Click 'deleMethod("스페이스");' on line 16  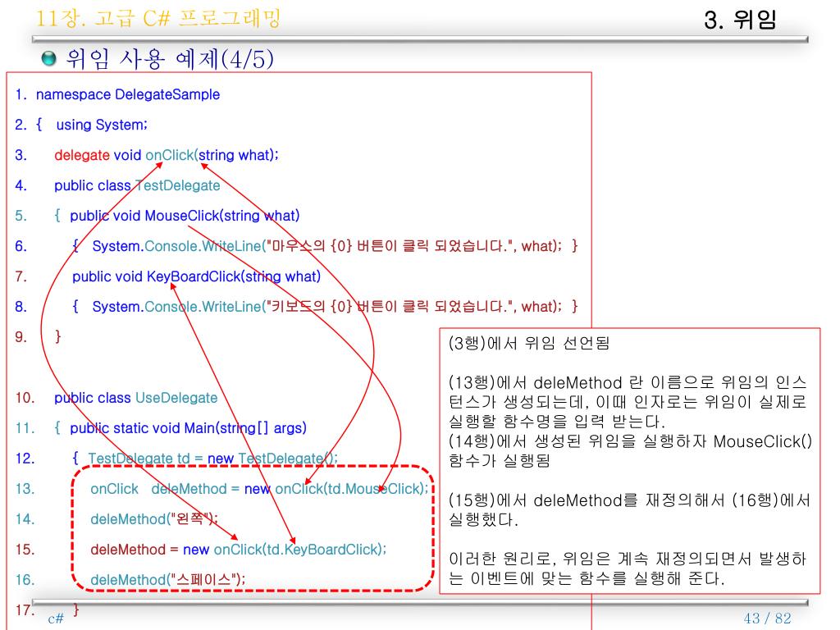pyautogui.click(x=167, y=580)
